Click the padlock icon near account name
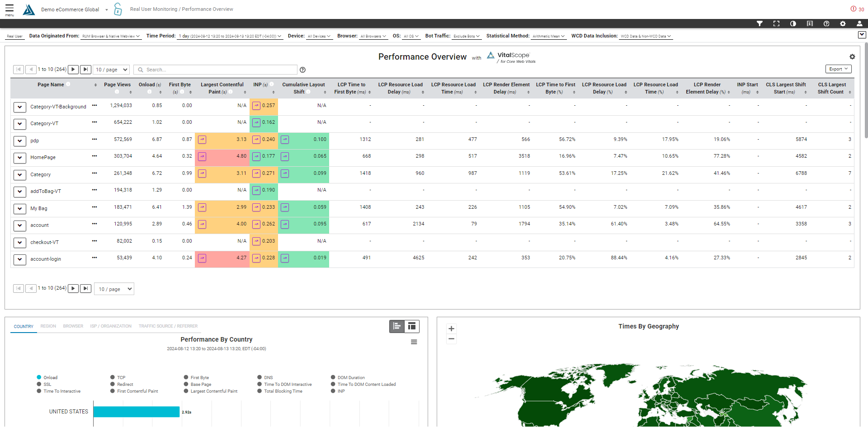 click(x=118, y=9)
